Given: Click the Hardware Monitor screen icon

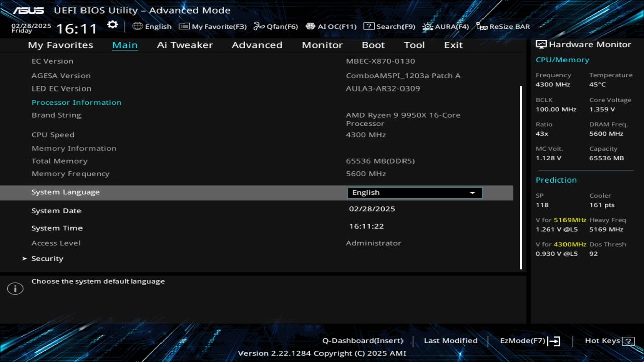Looking at the screenshot, I should (541, 45).
